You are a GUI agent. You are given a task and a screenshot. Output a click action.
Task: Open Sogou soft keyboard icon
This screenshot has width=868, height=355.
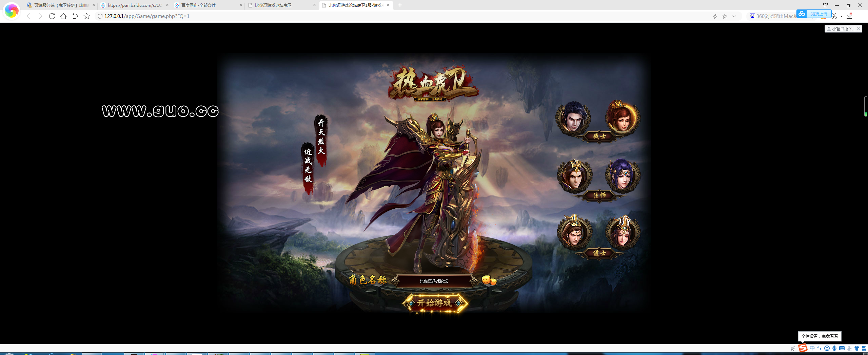(x=842, y=348)
